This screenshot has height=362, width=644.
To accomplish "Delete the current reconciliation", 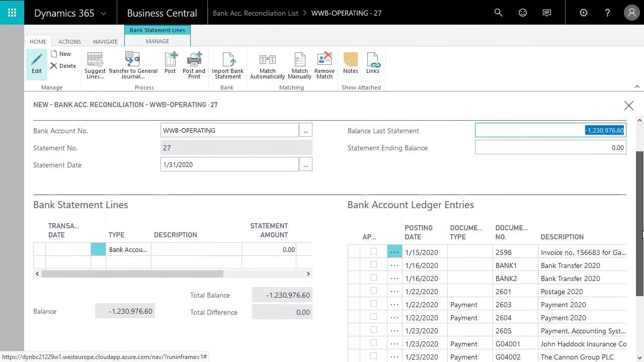I will [x=63, y=66].
